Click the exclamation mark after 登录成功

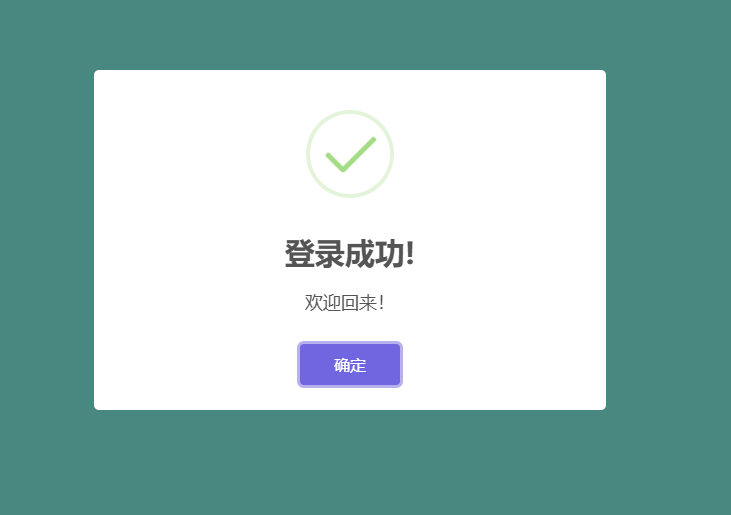tap(410, 254)
